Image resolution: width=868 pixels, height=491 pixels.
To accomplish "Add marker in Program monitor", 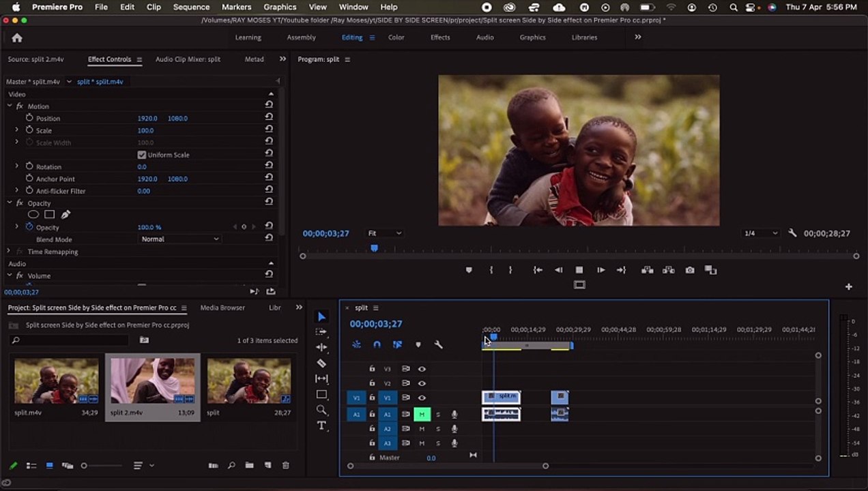I will point(469,270).
